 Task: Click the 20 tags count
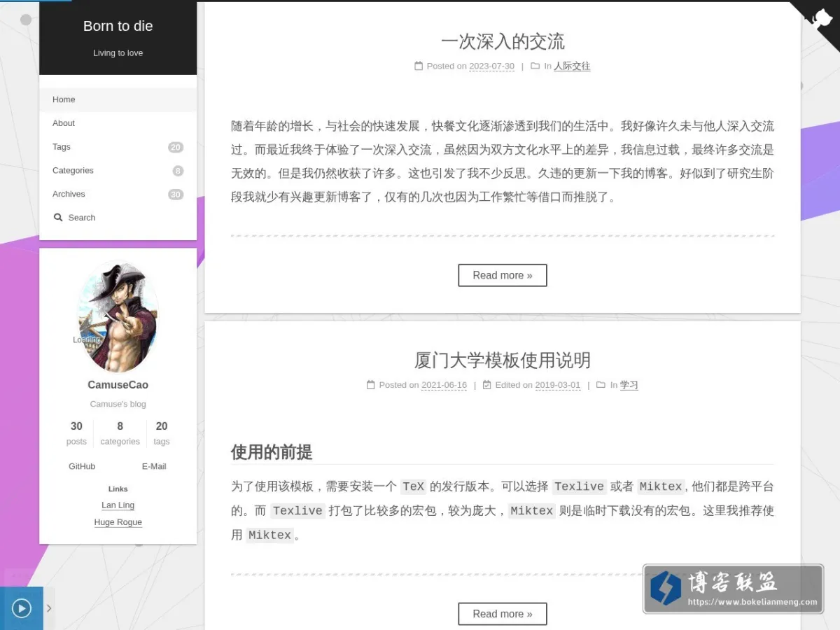(162, 433)
